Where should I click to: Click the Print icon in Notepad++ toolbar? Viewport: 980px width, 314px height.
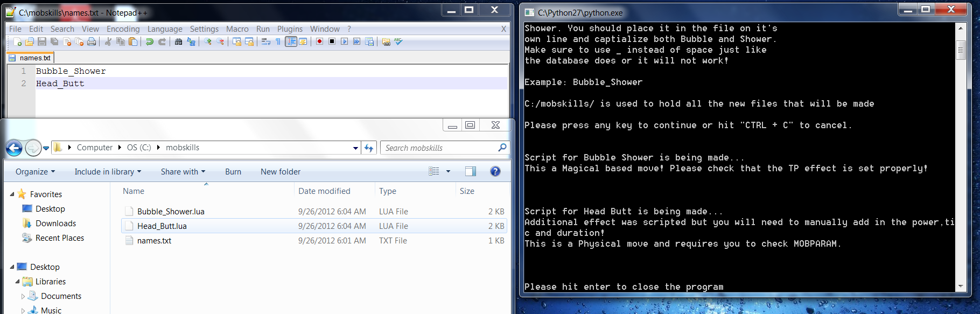click(x=92, y=41)
